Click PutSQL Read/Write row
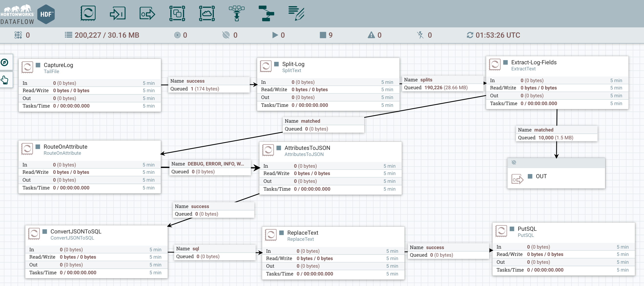The image size is (644, 286). pos(563,254)
